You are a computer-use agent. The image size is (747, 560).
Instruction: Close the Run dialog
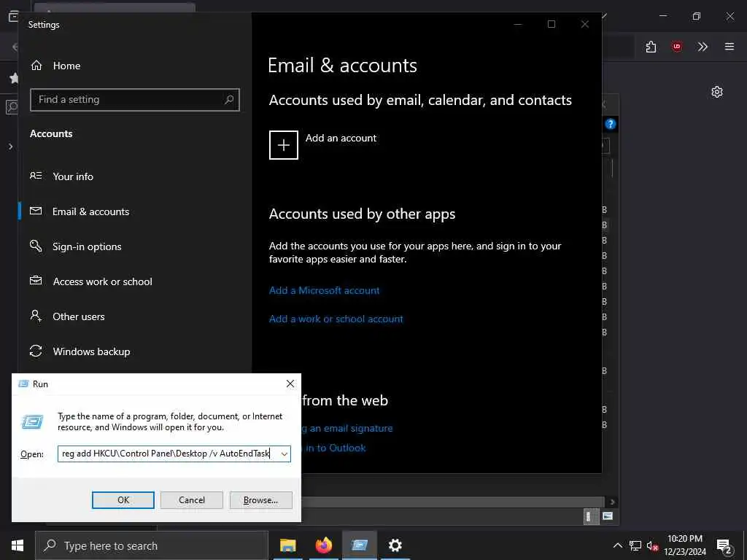click(290, 384)
